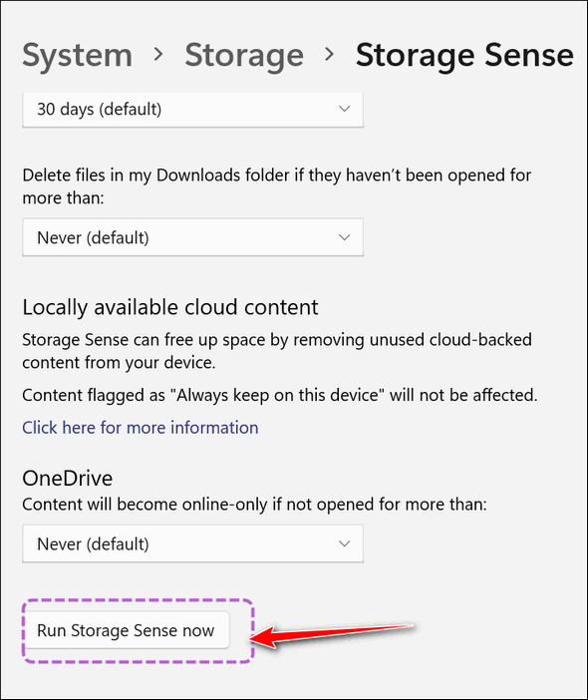The width and height of the screenshot is (588, 700).
Task: Open the Storage breadcrumb page
Action: point(244,56)
